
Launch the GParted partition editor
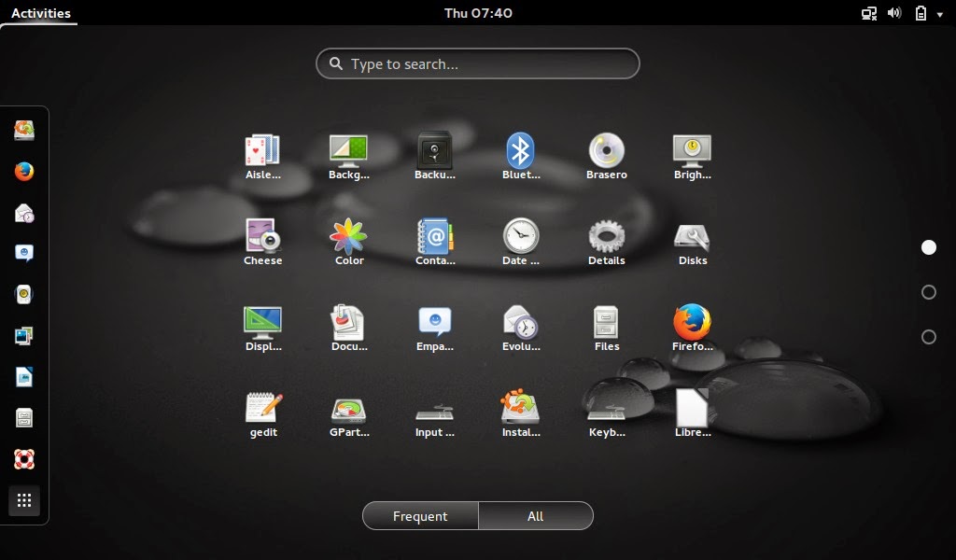349,410
